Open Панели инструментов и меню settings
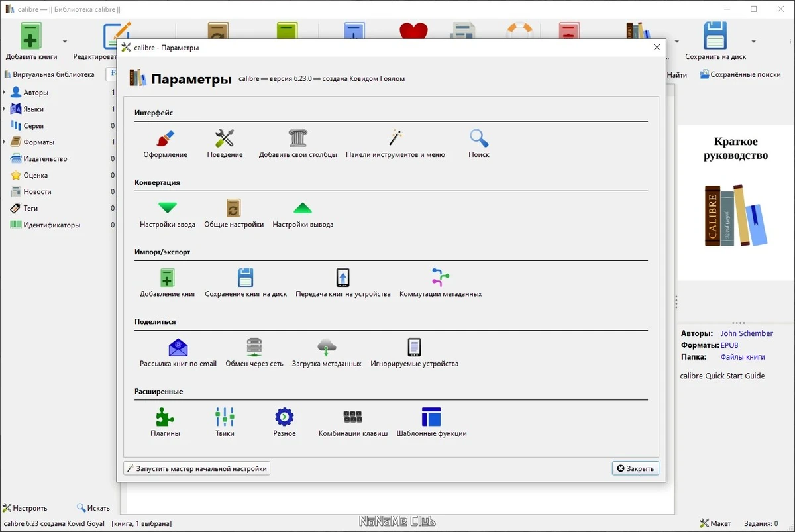Viewport: 795px width, 532px height. pyautogui.click(x=396, y=144)
